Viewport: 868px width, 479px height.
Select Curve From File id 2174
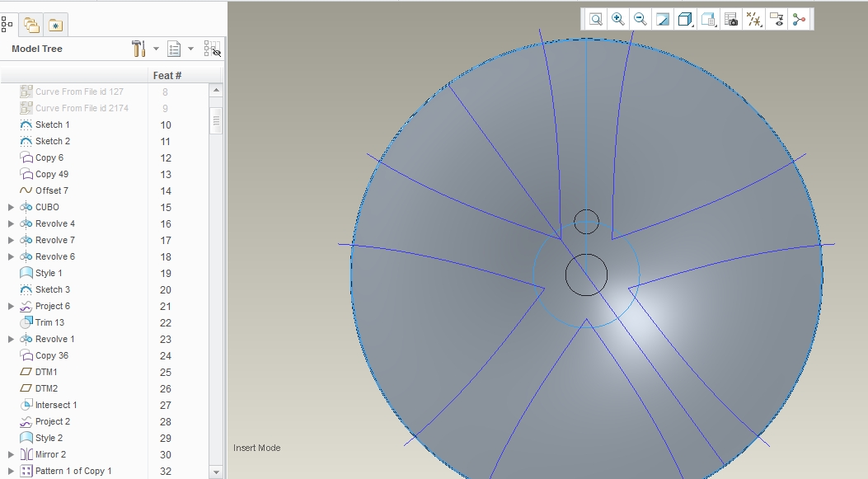[x=82, y=108]
